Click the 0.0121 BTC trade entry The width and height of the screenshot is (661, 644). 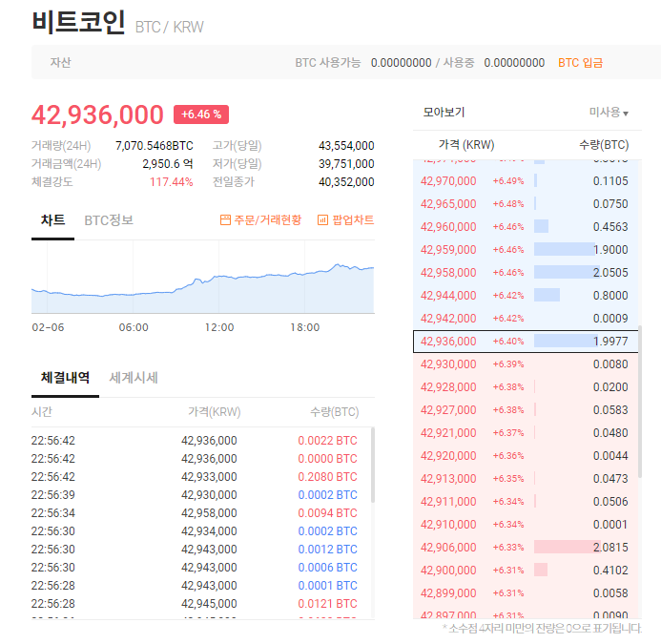[x=327, y=604]
